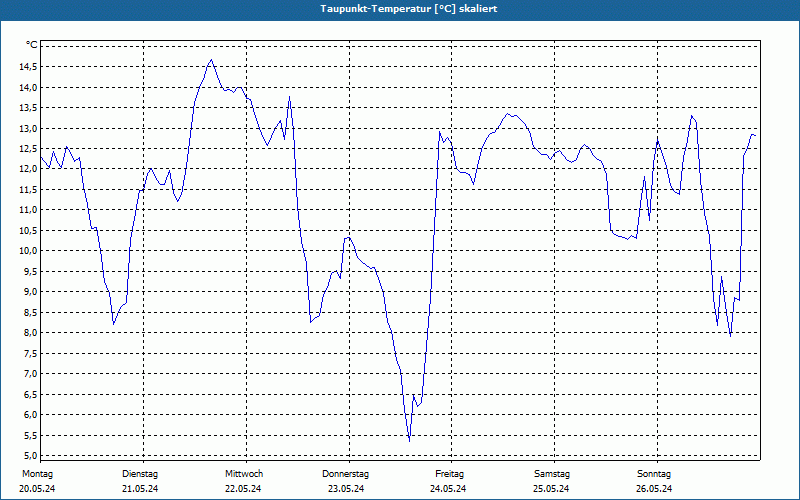Click the 7,0 y-axis value
This screenshot has height=500, width=800.
(31, 373)
